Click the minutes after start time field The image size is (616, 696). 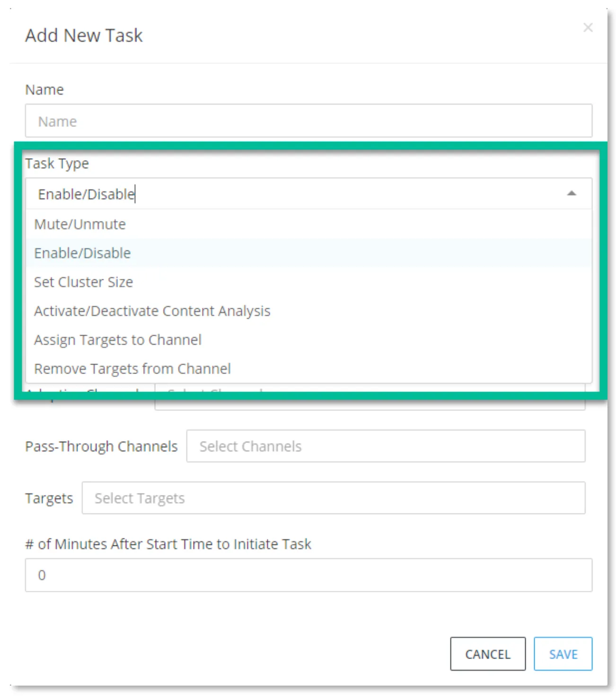(308, 575)
